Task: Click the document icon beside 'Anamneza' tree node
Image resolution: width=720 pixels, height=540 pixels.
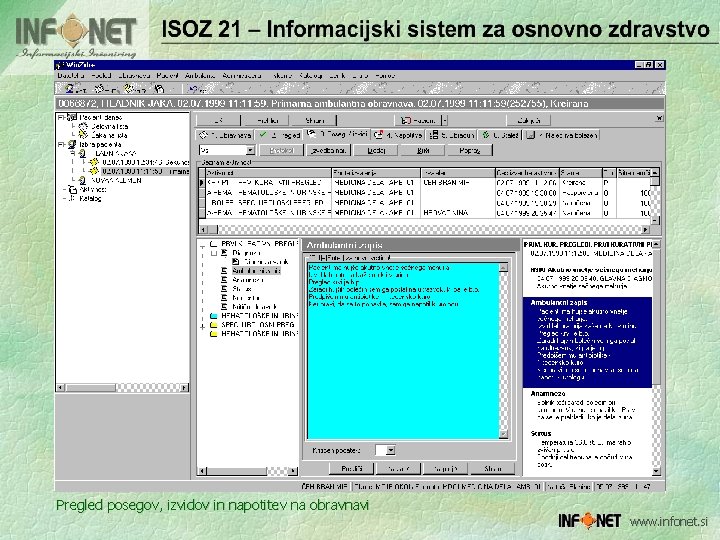Action: pyautogui.click(x=224, y=280)
